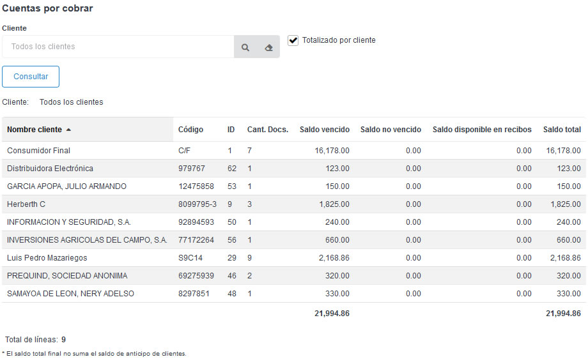Sort by the Saldo total column header
The height and width of the screenshot is (364, 588).
tap(562, 130)
